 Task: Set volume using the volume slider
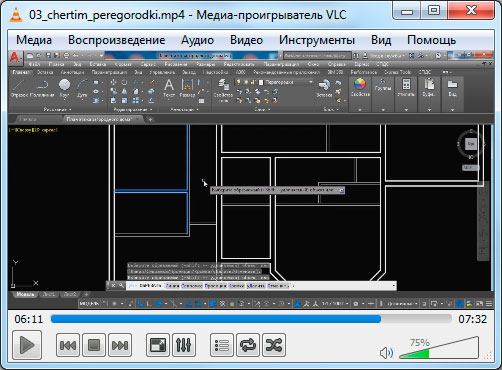[x=439, y=348]
